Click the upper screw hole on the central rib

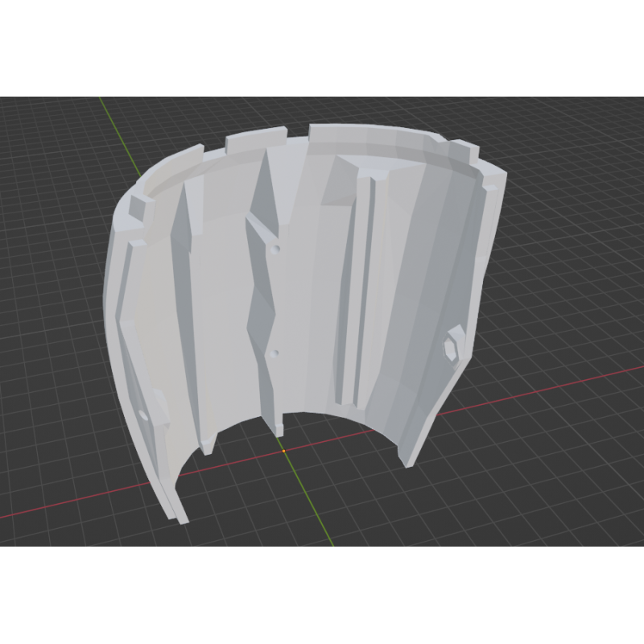pyautogui.click(x=276, y=250)
